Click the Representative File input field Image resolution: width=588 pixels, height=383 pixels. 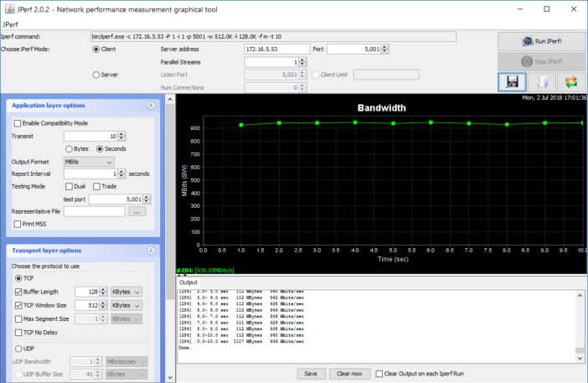coord(94,211)
